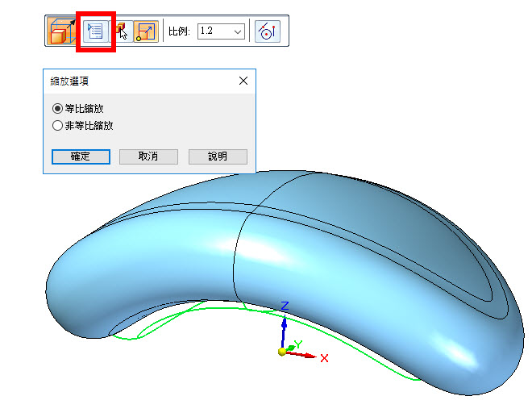
Task: Click the green Y axis of the triad
Action: tap(290, 348)
